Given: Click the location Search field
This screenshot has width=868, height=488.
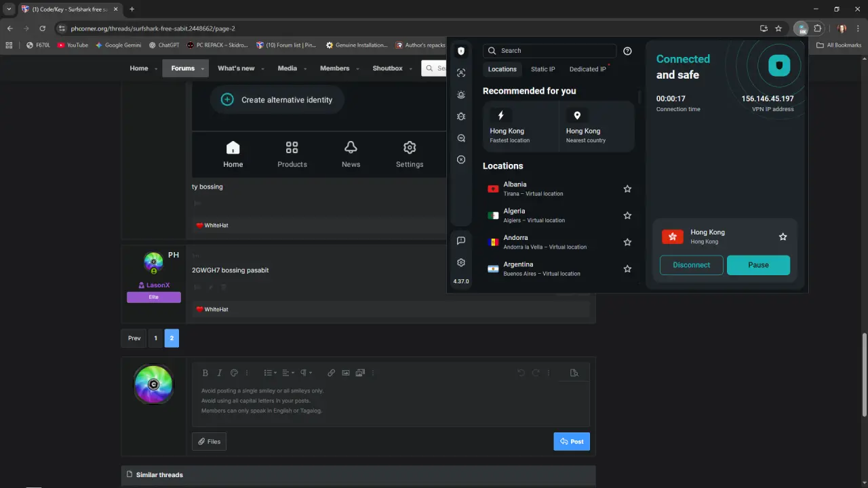Looking at the screenshot, I should [x=549, y=51].
